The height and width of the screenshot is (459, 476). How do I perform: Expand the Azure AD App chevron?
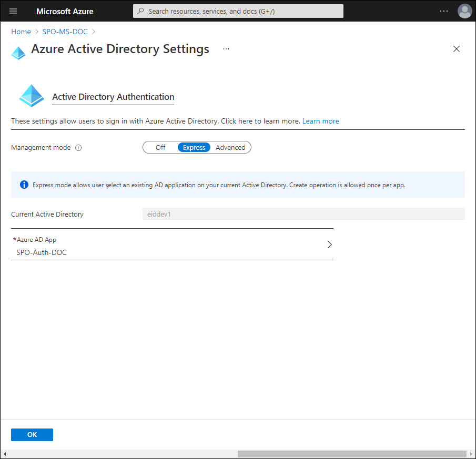tap(329, 244)
